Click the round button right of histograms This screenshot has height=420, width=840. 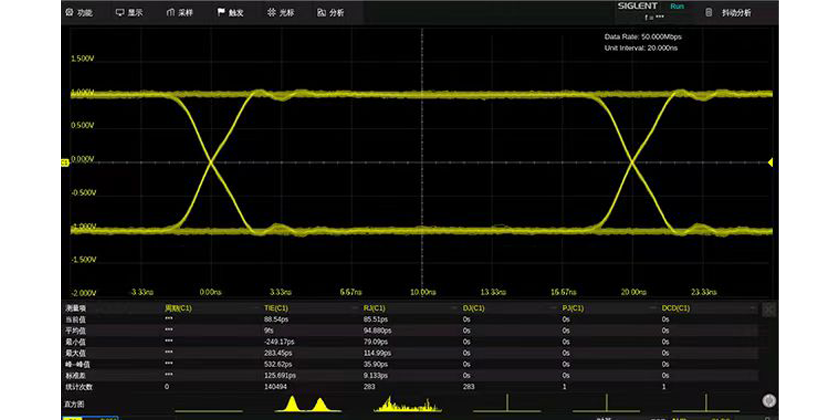tap(768, 399)
